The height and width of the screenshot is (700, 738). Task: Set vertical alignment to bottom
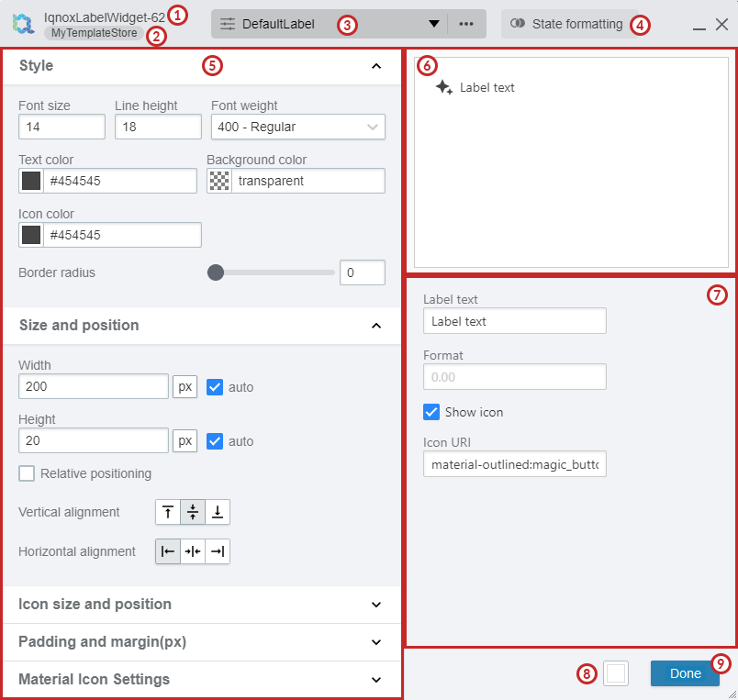click(217, 512)
